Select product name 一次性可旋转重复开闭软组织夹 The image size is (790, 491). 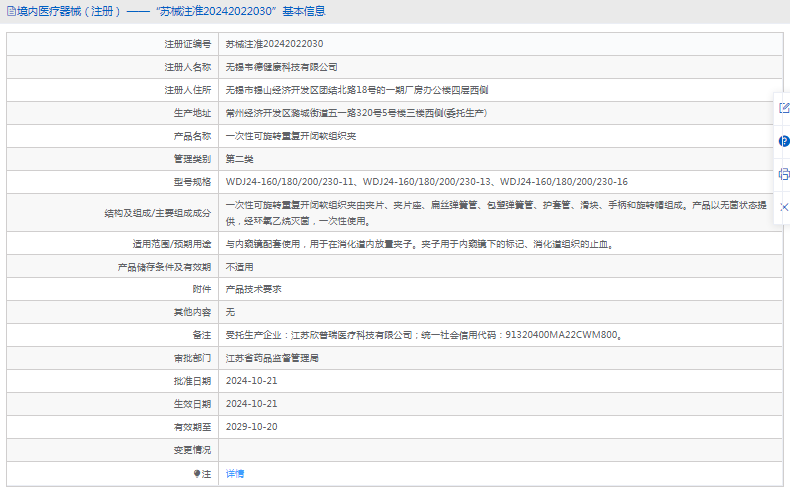click(291, 136)
